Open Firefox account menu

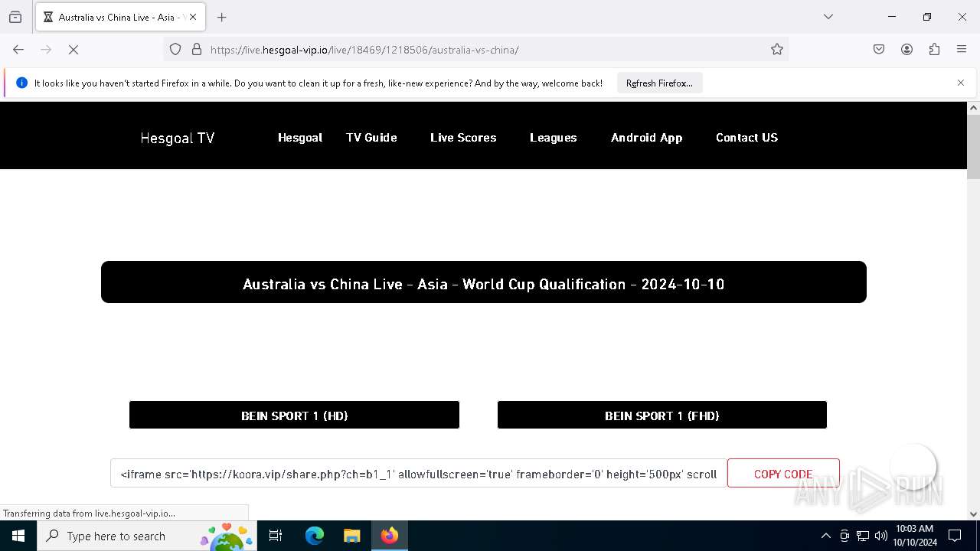906,49
